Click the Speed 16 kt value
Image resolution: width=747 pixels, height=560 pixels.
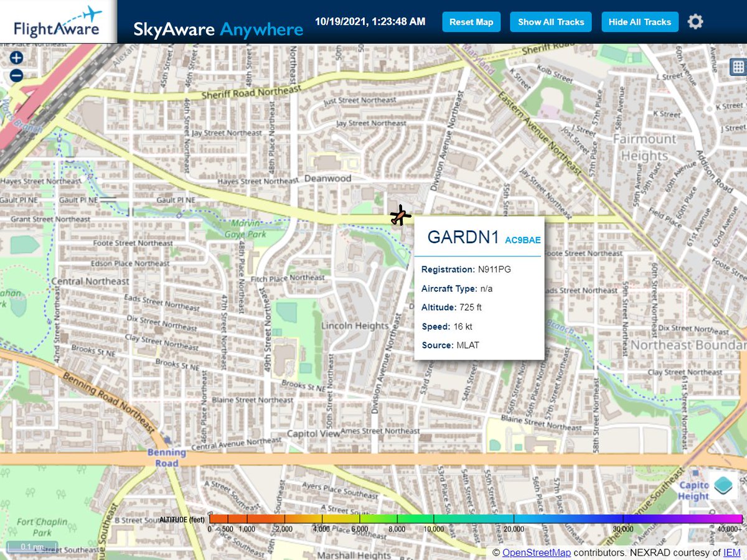pos(463,326)
